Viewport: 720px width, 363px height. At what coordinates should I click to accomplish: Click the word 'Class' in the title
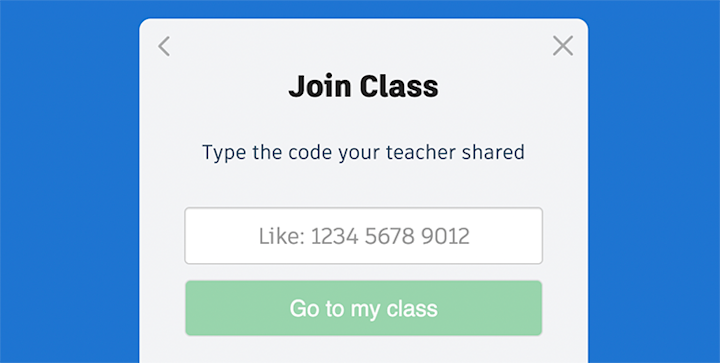pos(399,86)
